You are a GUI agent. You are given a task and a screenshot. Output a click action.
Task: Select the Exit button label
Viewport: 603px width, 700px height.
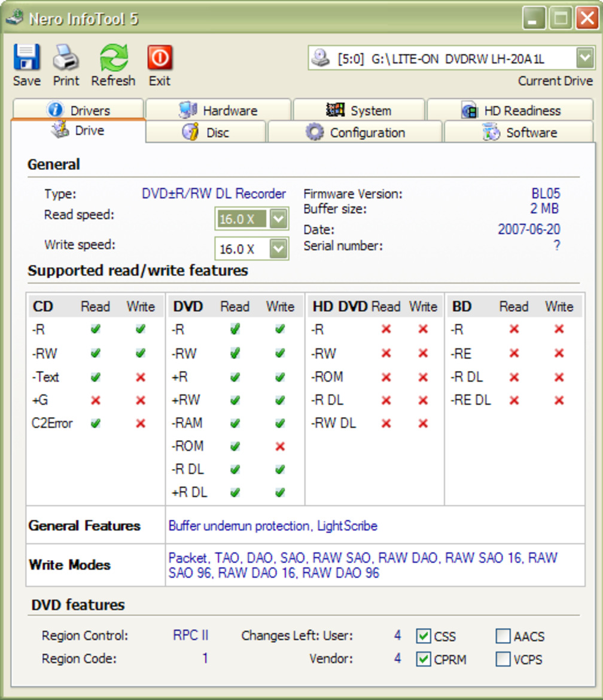pyautogui.click(x=159, y=81)
